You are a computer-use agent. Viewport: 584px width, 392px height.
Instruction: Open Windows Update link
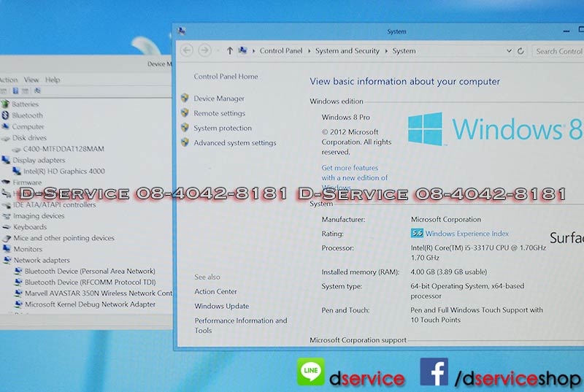pos(222,306)
